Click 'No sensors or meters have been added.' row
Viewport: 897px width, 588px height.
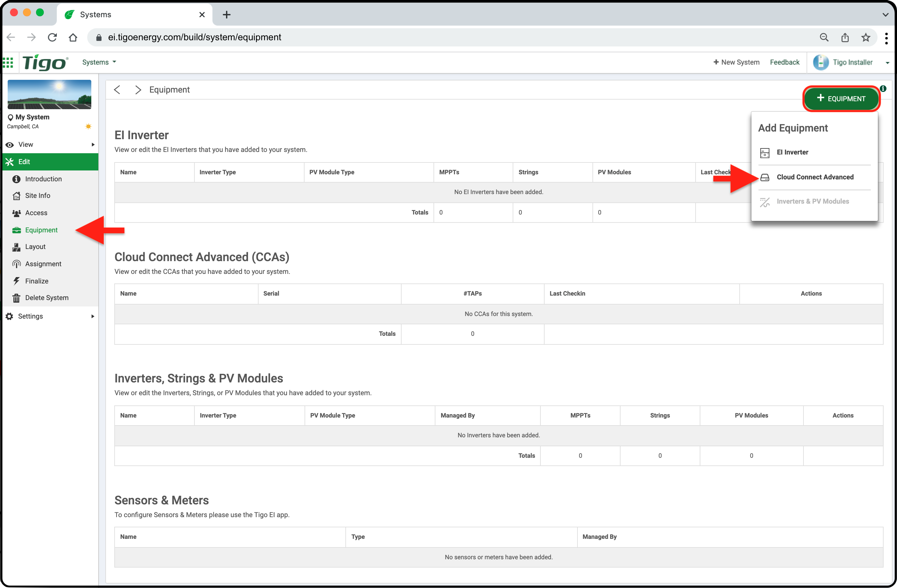click(499, 557)
